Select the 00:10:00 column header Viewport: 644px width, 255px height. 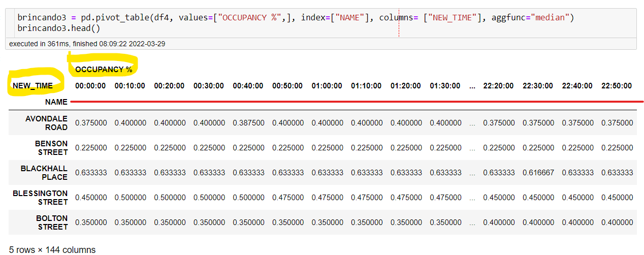click(x=130, y=86)
